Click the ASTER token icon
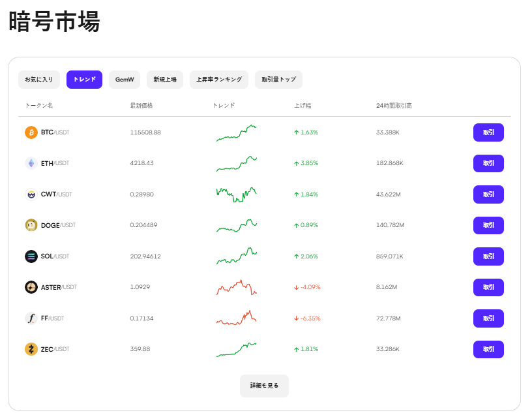The width and height of the screenshot is (532, 417). (30, 287)
